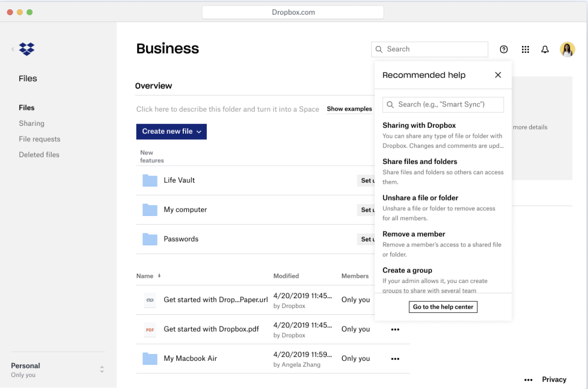Viewport: 588px width, 389px height.
Task: Focus the main Search field
Action: (x=429, y=49)
